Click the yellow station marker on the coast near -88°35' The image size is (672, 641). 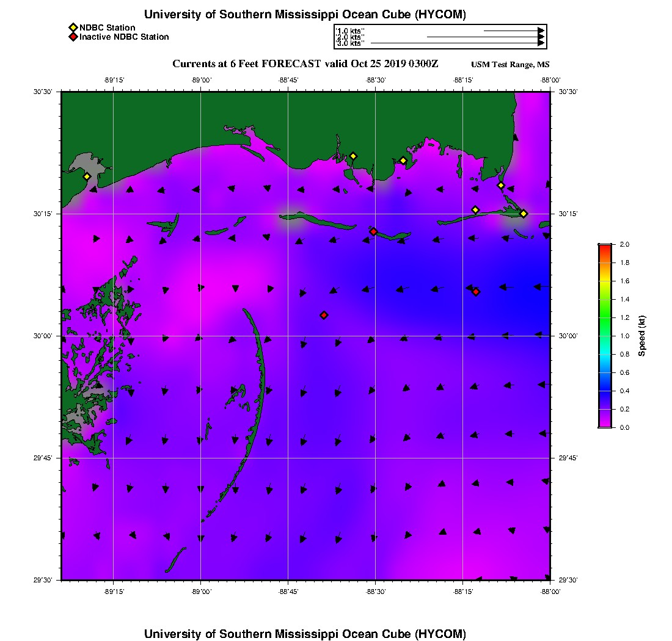pyautogui.click(x=353, y=156)
